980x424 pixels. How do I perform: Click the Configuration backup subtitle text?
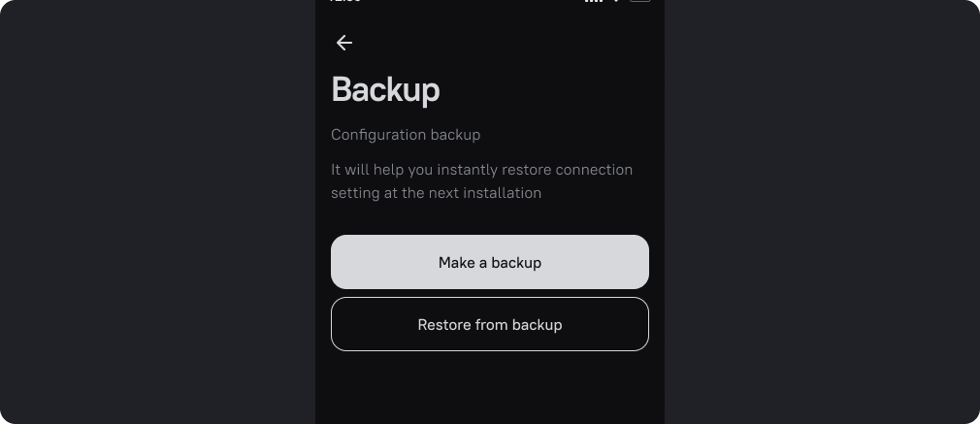(x=406, y=135)
